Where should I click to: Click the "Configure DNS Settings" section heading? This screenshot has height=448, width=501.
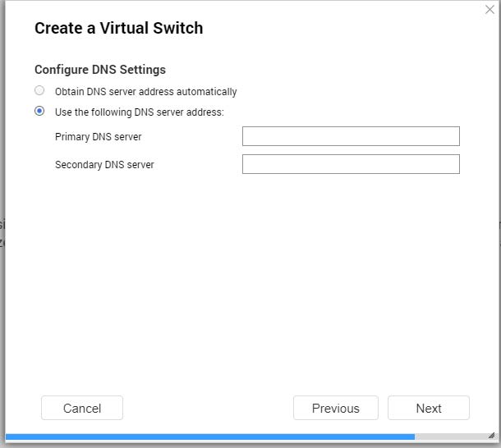tap(99, 70)
